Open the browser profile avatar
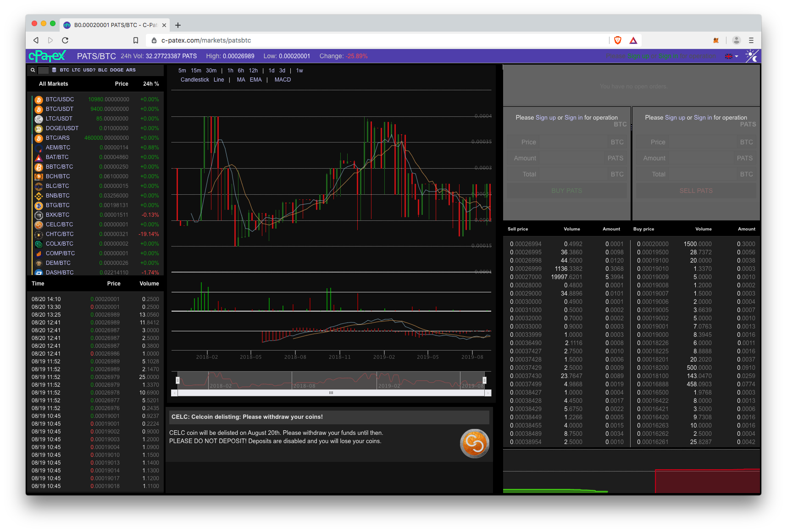Screen dimensions: 787x532 pyautogui.click(x=737, y=40)
